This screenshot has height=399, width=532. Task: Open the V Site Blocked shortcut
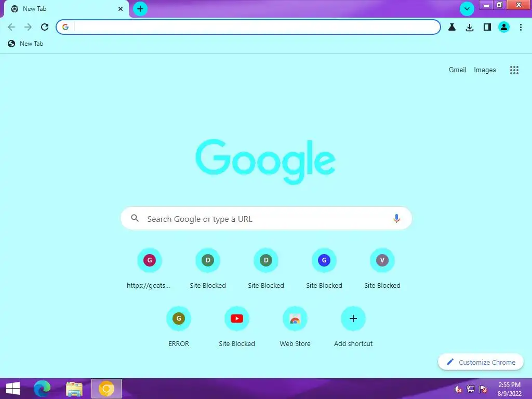(x=382, y=269)
